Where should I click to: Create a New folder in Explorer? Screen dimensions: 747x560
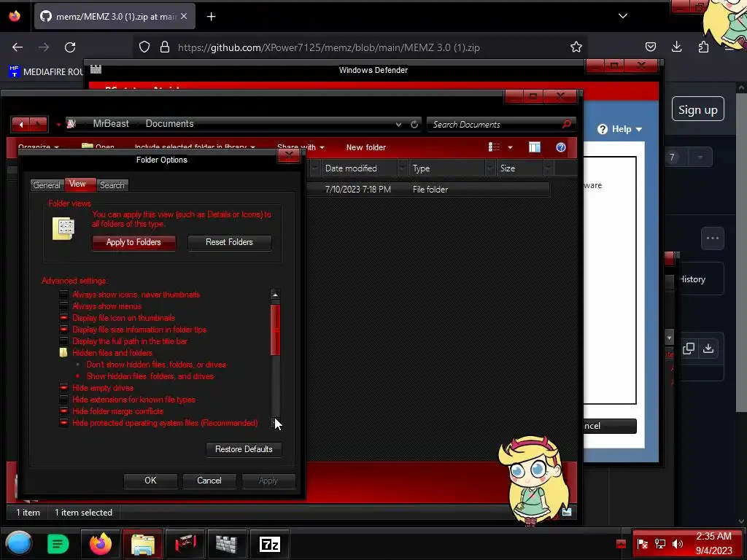click(x=366, y=147)
